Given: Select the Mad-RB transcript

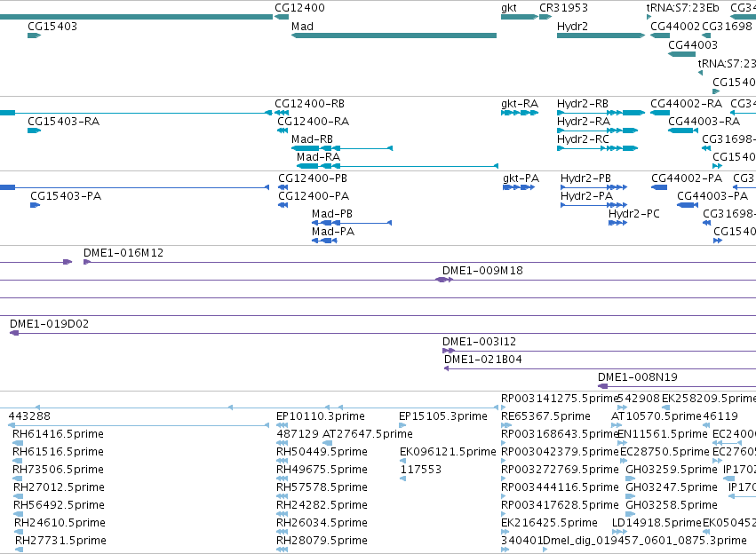Looking at the screenshot, I should [342, 148].
